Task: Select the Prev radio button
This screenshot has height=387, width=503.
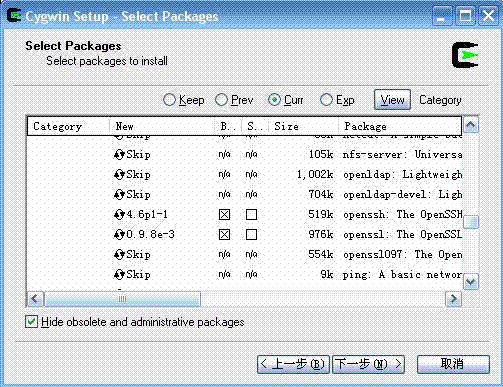Action: click(x=221, y=100)
